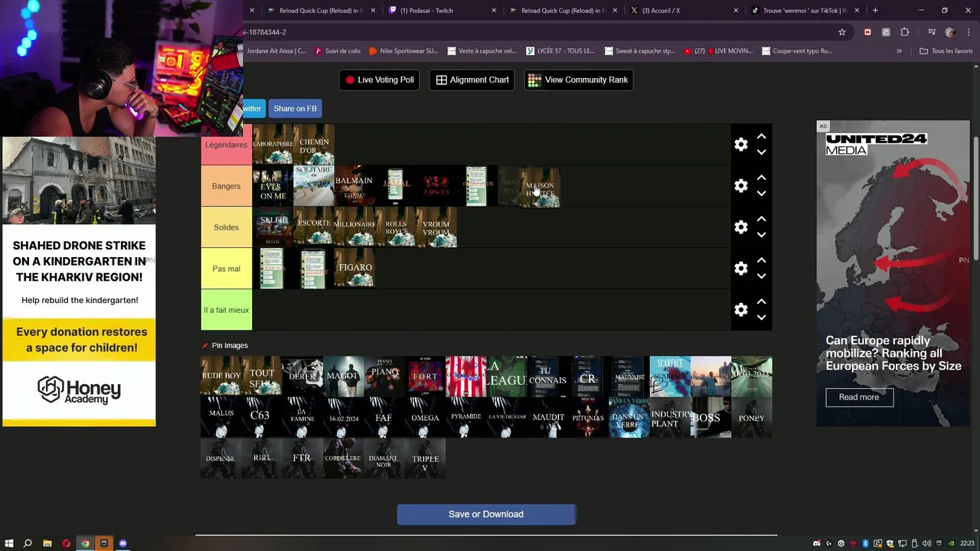Open settings gear for Solides tier
This screenshot has width=980, height=551.
(740, 227)
